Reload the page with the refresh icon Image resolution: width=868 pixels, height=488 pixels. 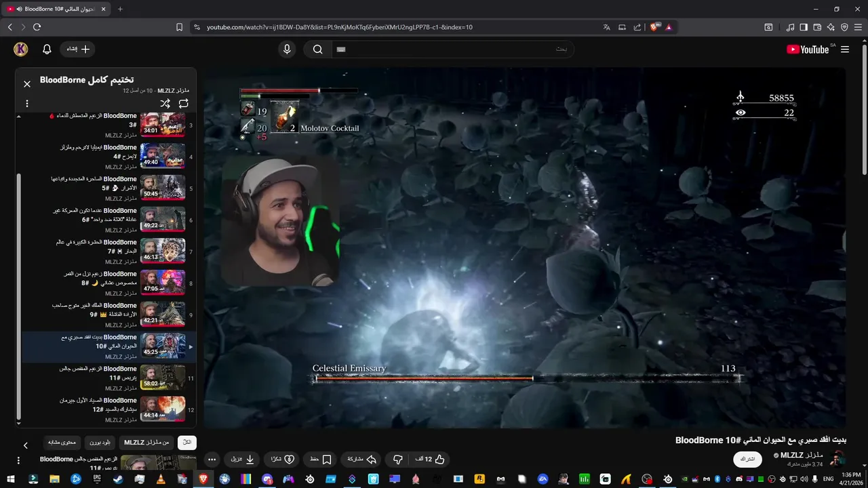(x=37, y=27)
